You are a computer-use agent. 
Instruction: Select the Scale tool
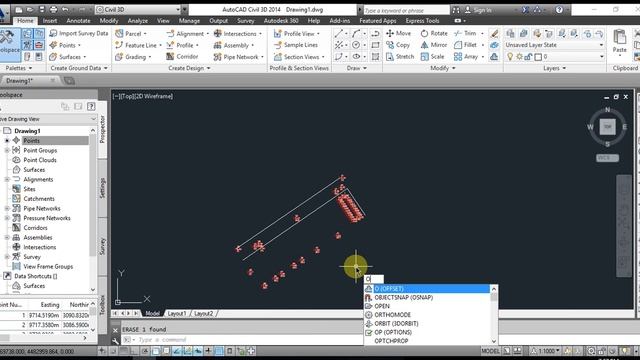coord(433,57)
